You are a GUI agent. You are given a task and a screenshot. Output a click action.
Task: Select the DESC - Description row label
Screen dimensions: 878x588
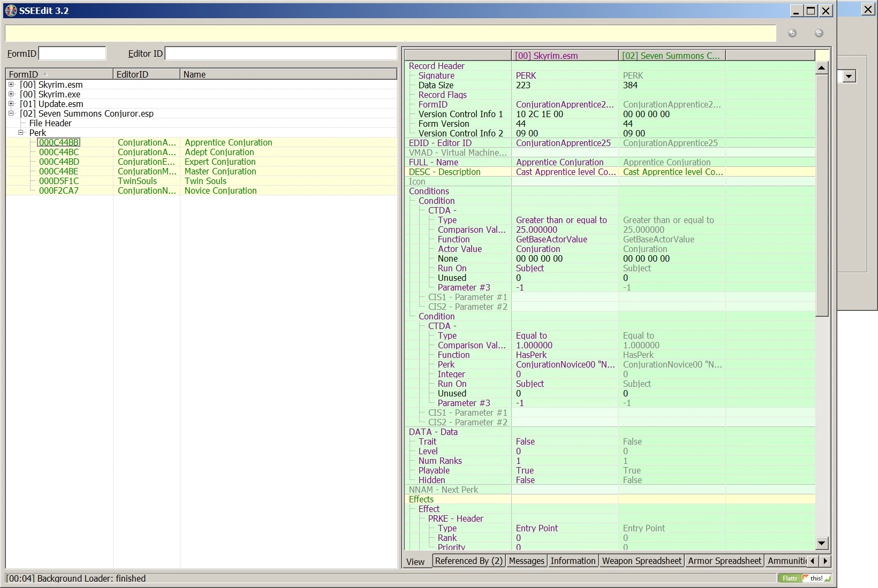[x=444, y=172]
